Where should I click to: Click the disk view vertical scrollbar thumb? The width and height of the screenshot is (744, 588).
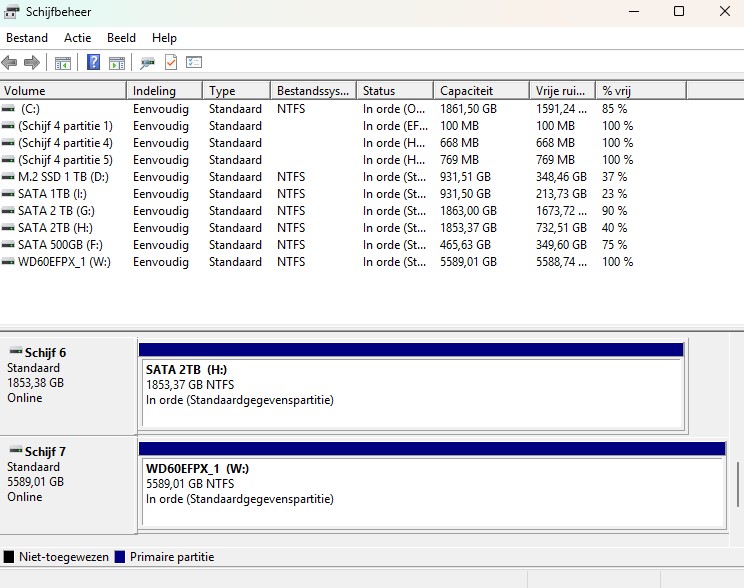738,484
